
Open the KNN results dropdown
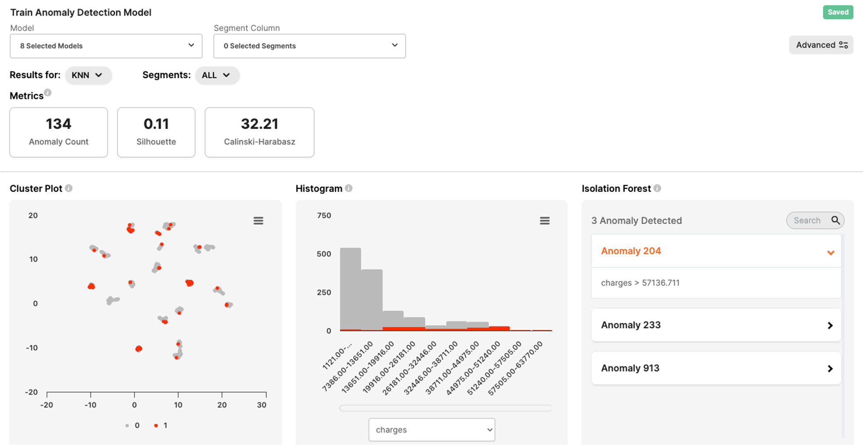coord(88,75)
